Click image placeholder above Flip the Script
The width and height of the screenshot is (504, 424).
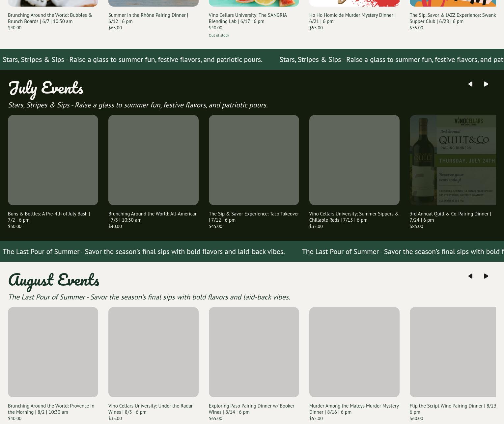click(x=453, y=352)
